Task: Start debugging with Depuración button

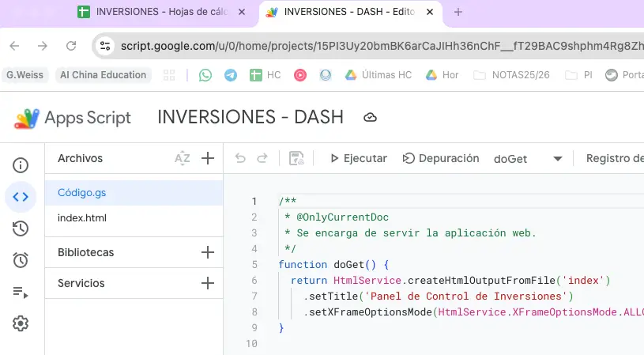Action: 441,158
